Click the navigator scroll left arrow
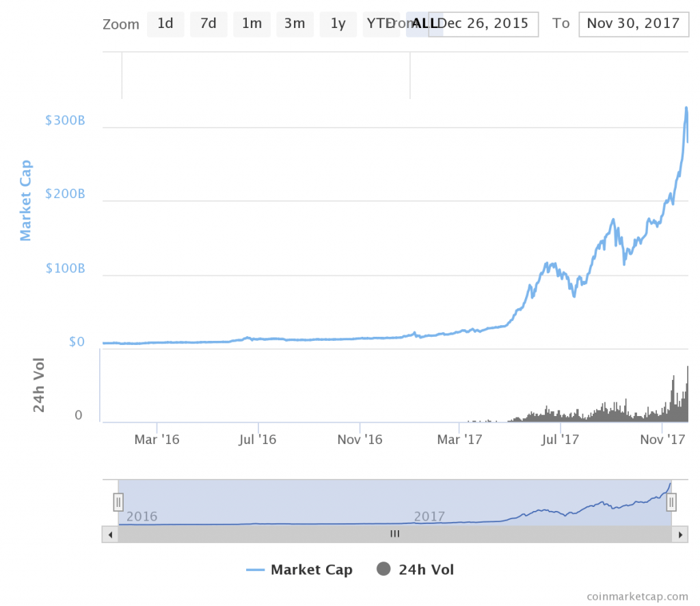Viewport: 700px width, 606px height. tap(109, 534)
